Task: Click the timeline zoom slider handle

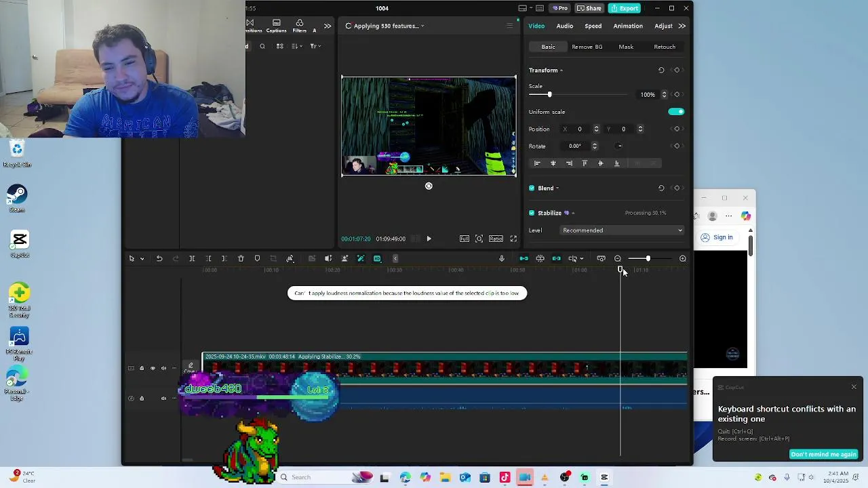Action: (x=648, y=258)
